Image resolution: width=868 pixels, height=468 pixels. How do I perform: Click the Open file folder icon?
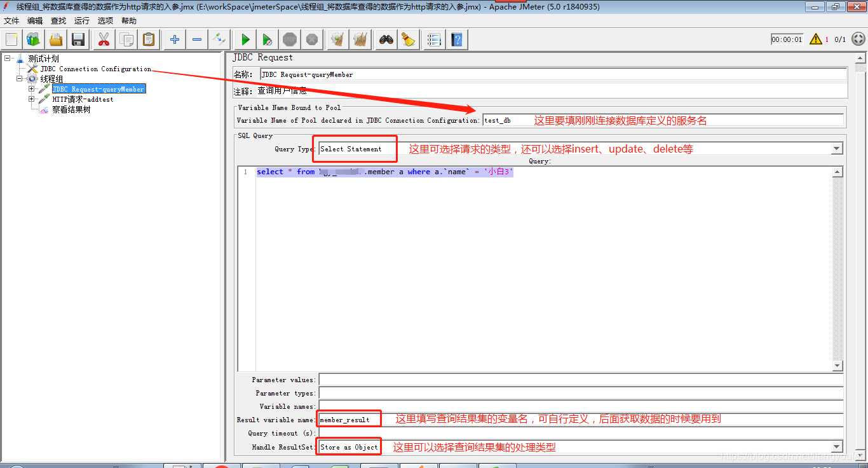pyautogui.click(x=56, y=39)
